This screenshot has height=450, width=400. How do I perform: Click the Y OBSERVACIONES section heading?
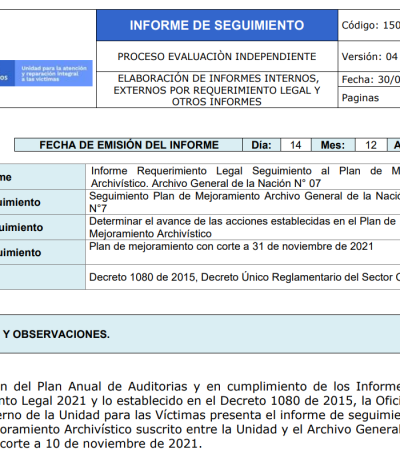56,334
